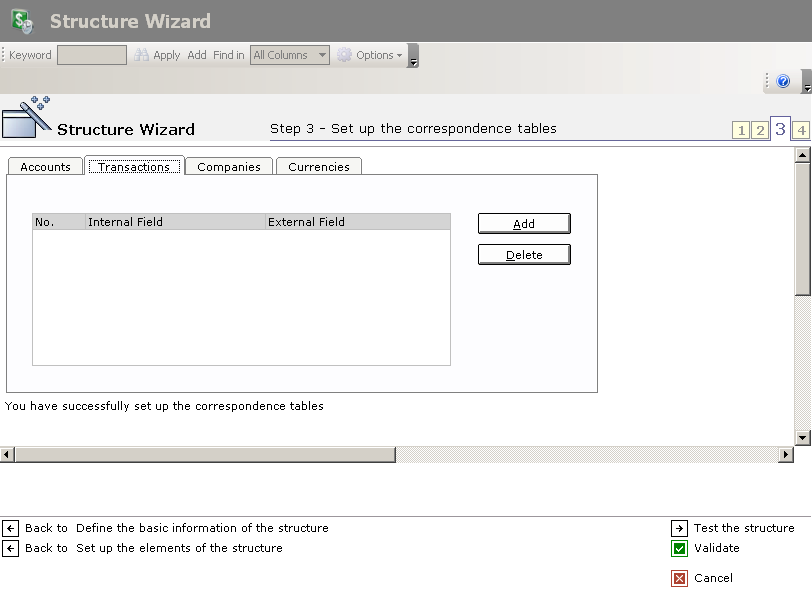812x601 pixels.
Task: Open the Companies tab
Action: click(229, 167)
